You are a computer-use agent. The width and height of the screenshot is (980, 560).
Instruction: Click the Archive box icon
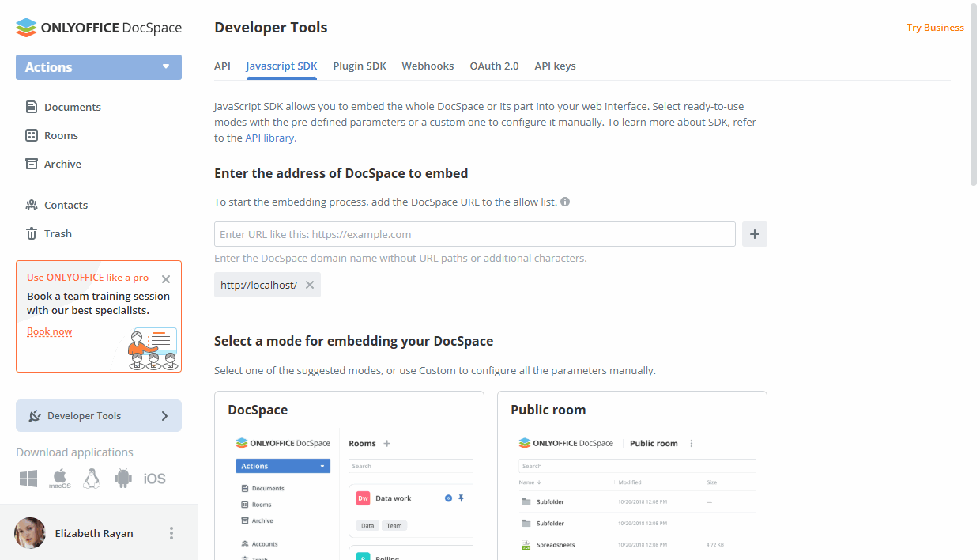(x=32, y=164)
